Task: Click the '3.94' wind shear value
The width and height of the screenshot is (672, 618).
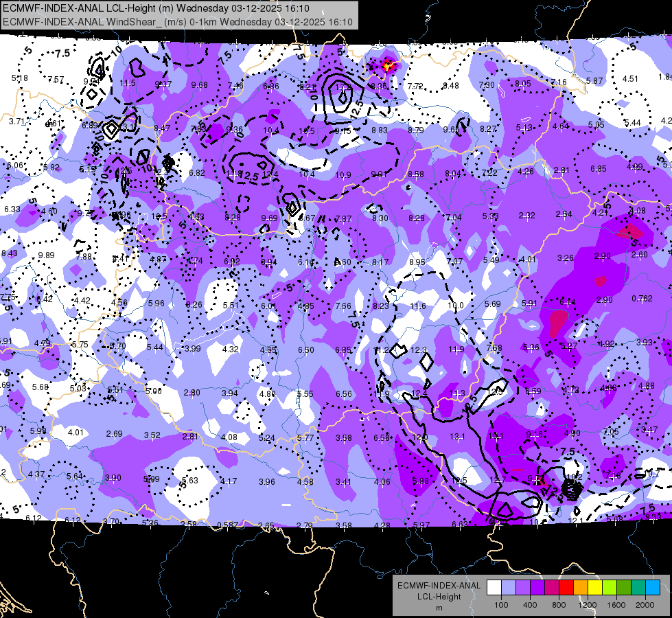Action: [x=230, y=393]
